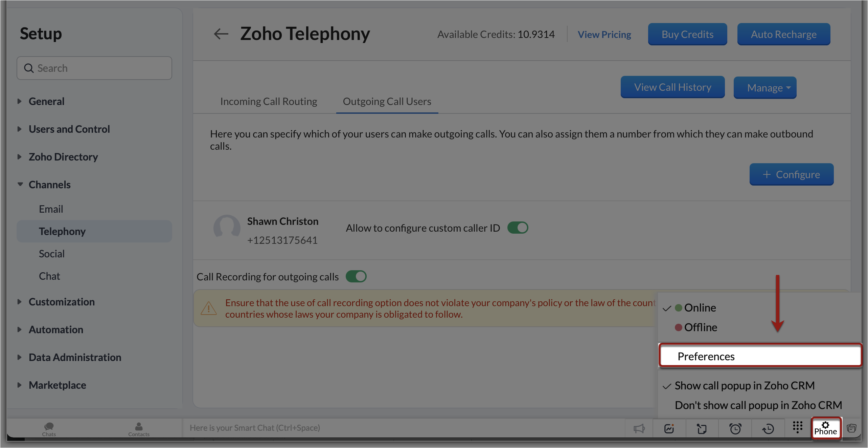Click the recent history clock icon

[768, 429]
